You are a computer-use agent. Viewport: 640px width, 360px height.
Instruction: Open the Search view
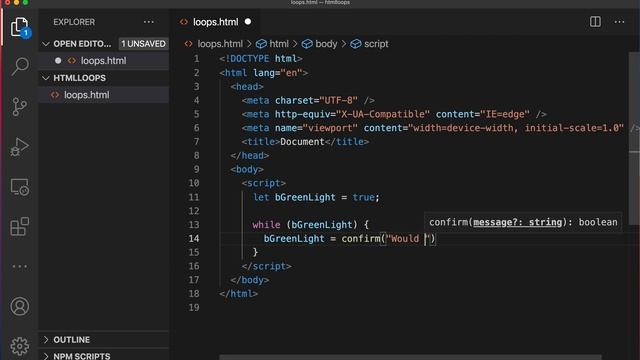point(20,66)
